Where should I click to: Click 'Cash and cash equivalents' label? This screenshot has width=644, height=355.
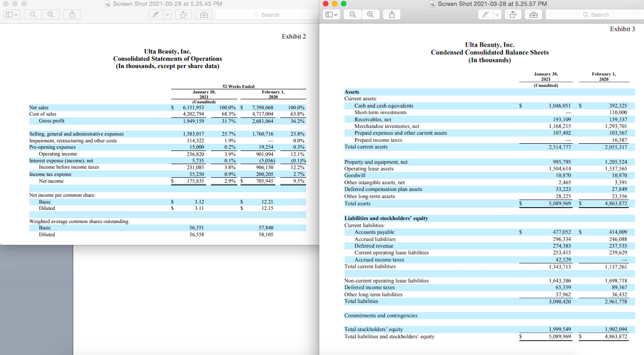[x=384, y=106]
